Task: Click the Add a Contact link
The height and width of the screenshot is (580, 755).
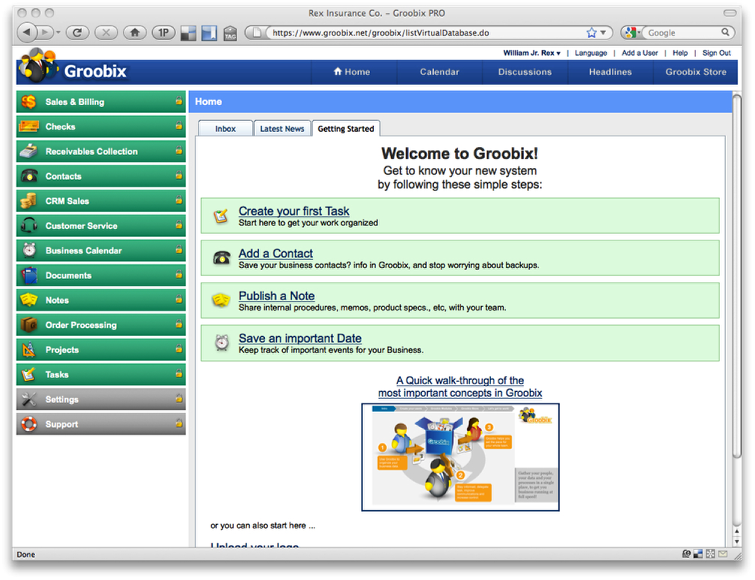Action: click(275, 253)
